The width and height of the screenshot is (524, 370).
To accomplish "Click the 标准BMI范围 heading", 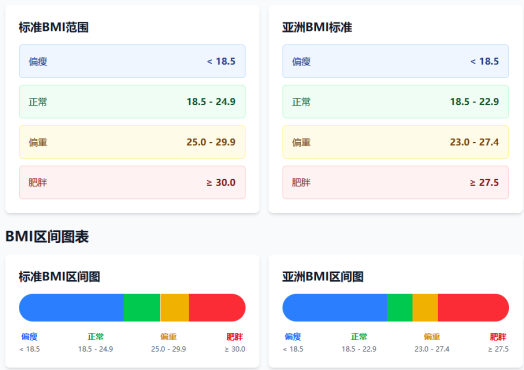I will point(53,27).
